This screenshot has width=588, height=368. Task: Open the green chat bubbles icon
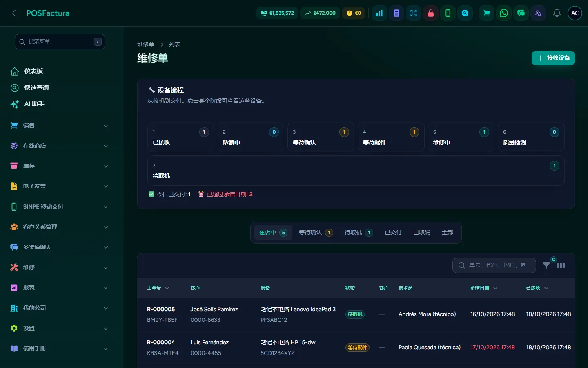pyautogui.click(x=521, y=13)
